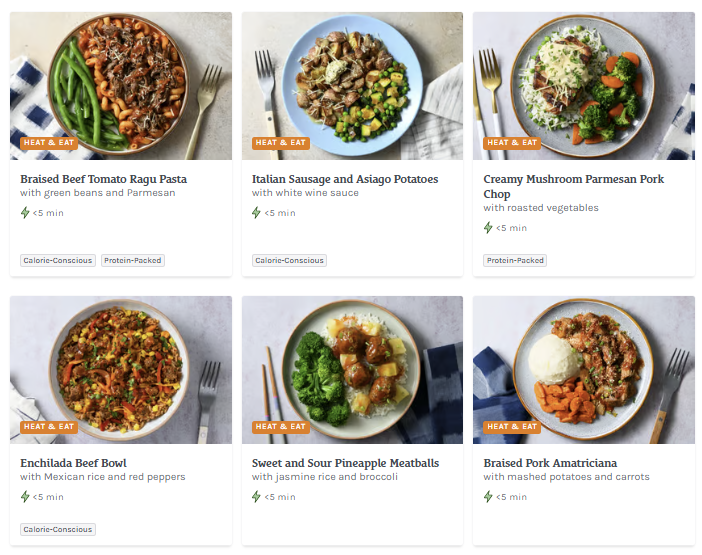Click lightning icon under Braised Beef Tomato Ragu Pasta
Screen dimensions: 702x555
(26, 213)
